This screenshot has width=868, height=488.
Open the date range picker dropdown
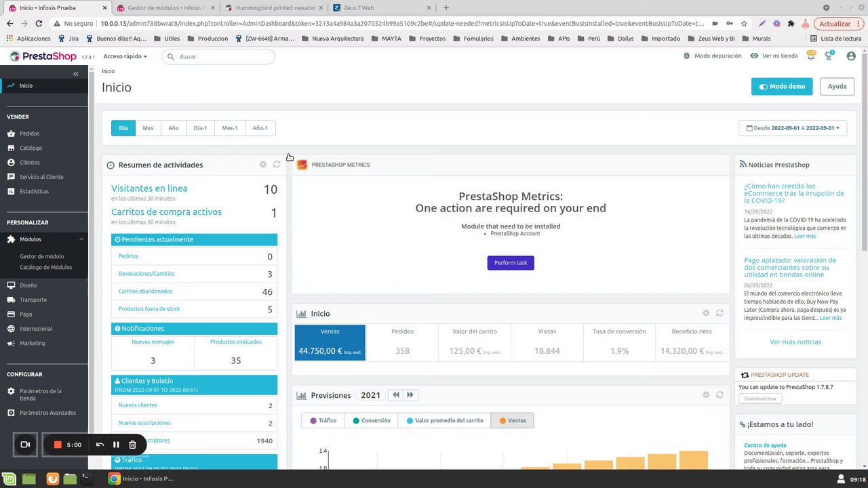(793, 128)
